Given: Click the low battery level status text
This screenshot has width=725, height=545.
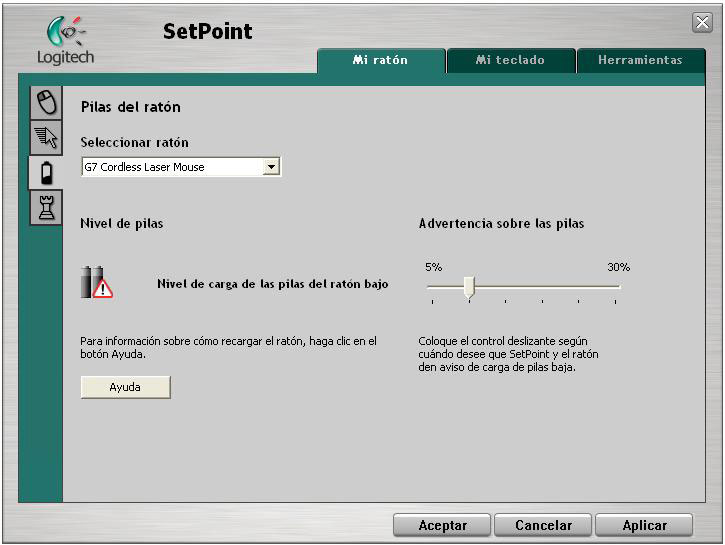Looking at the screenshot, I should [x=272, y=284].
